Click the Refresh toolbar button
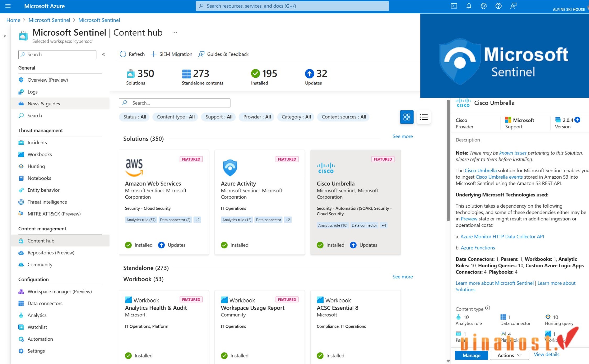The width and height of the screenshot is (589, 364). point(132,54)
